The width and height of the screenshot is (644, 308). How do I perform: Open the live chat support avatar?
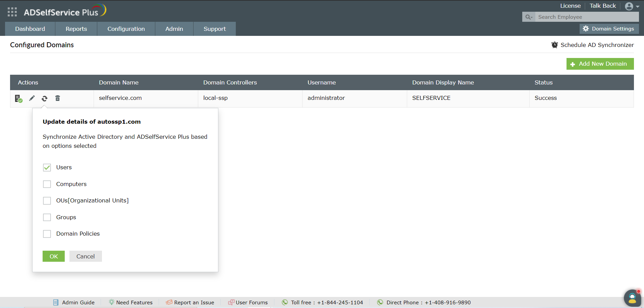tap(632, 298)
